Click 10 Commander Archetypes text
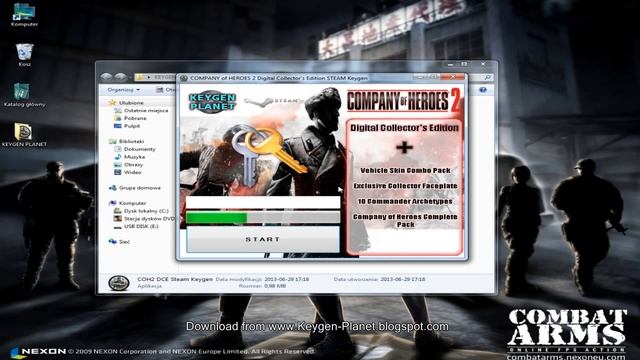The image size is (640, 360). point(405,201)
